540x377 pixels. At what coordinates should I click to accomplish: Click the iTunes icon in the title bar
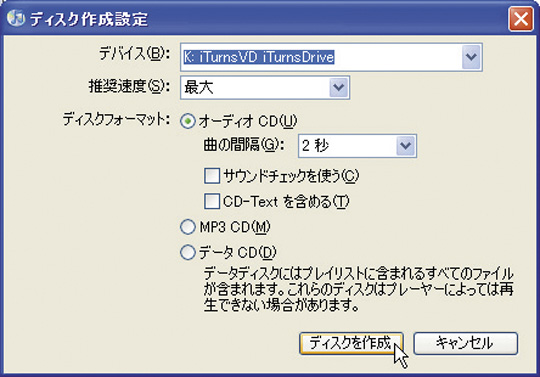(16, 18)
